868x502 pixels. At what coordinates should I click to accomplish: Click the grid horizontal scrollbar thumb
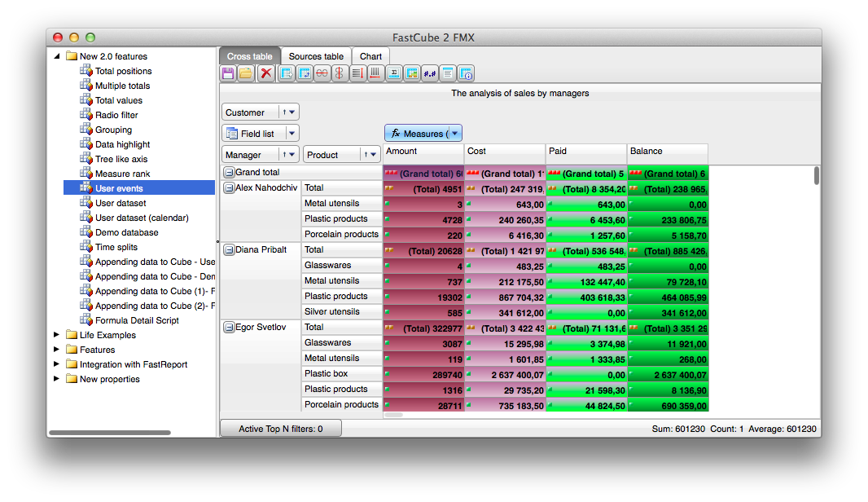(x=393, y=415)
